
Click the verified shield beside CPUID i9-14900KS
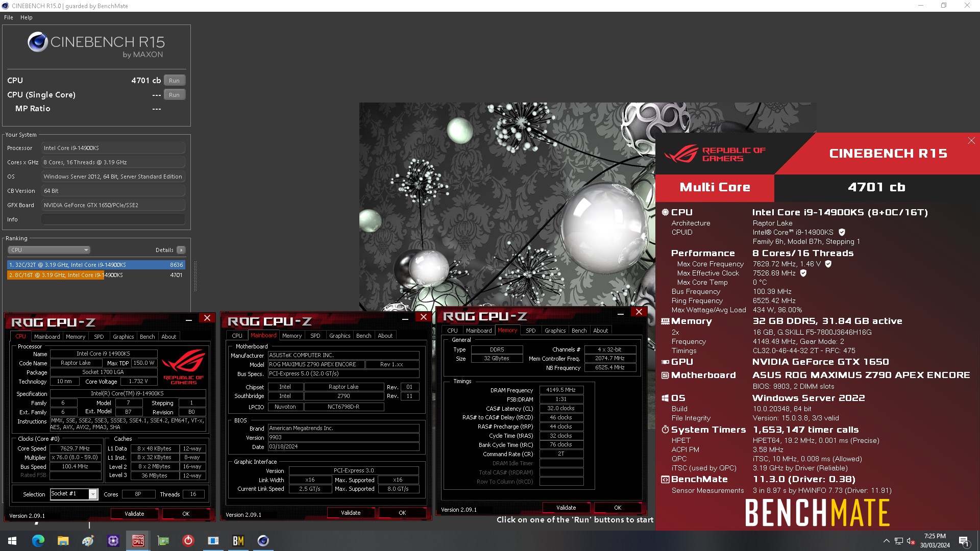click(842, 232)
